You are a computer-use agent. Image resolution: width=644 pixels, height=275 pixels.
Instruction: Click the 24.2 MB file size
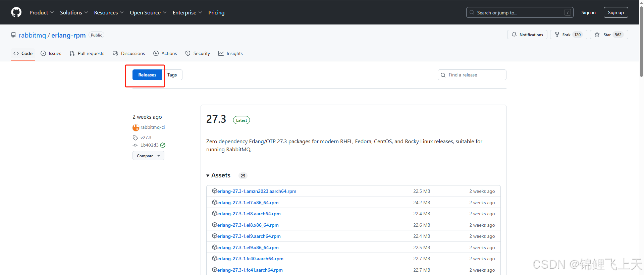(422, 203)
